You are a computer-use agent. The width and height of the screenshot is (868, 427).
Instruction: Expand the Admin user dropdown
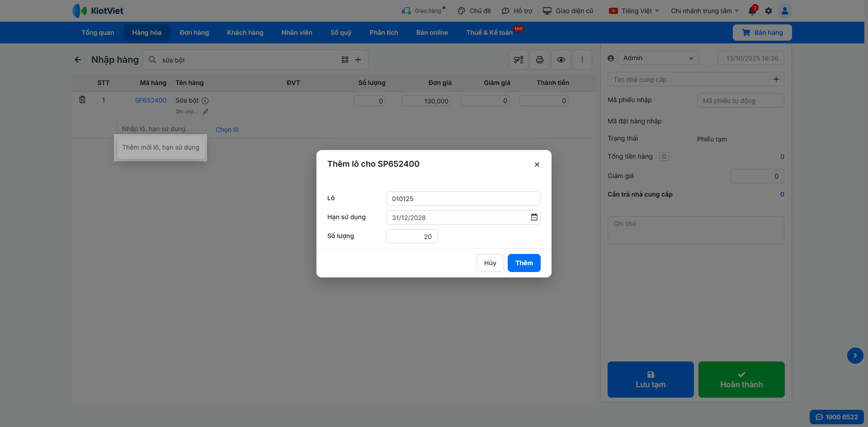pyautogui.click(x=658, y=58)
